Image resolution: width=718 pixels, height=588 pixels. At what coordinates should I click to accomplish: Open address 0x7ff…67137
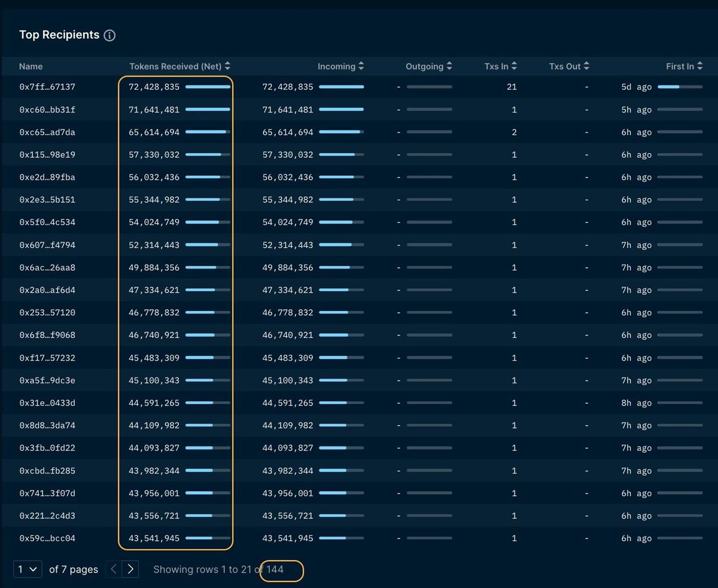pos(47,87)
